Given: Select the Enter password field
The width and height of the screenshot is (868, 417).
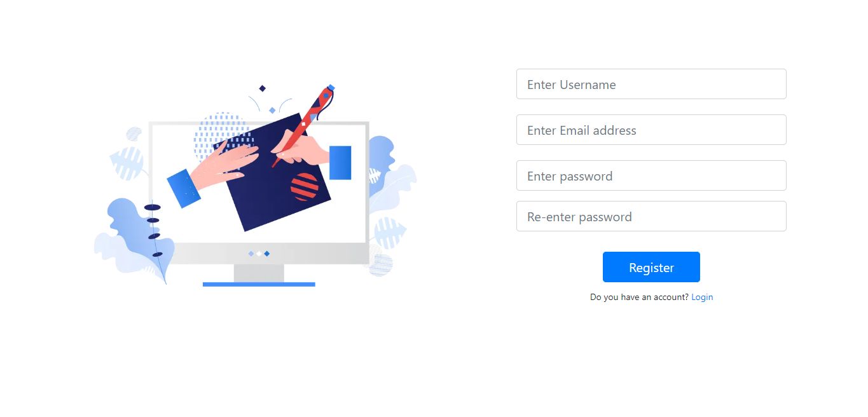Looking at the screenshot, I should click(651, 175).
